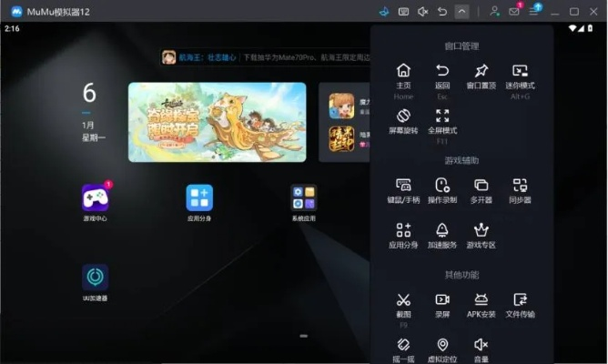Open 键盘/手柄 keyboard mapping settings
The image size is (608, 364).
coord(403,185)
